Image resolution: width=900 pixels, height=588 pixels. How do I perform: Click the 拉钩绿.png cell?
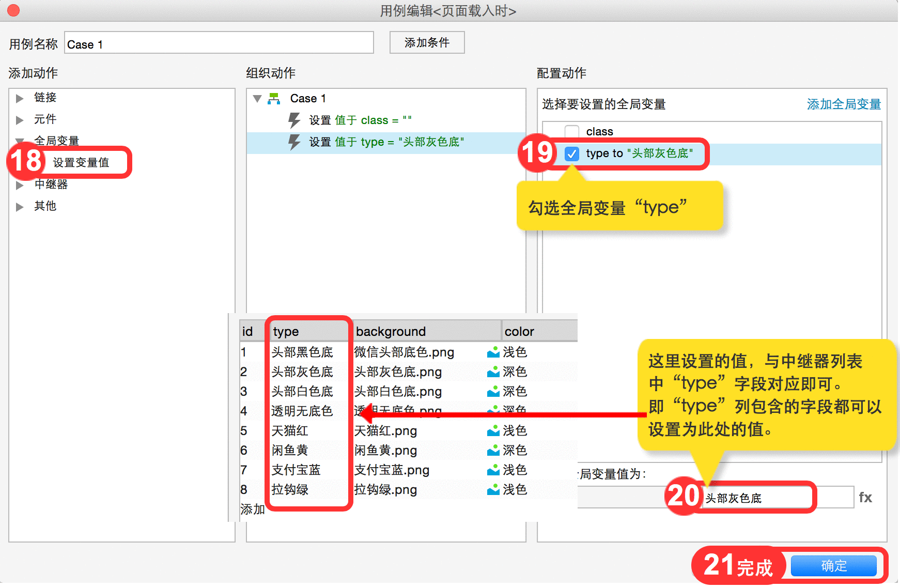point(385,490)
